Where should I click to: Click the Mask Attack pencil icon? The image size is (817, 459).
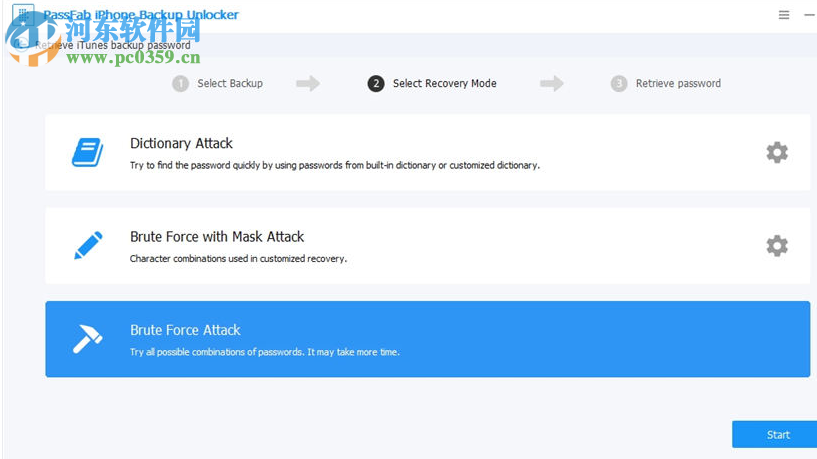(x=88, y=245)
